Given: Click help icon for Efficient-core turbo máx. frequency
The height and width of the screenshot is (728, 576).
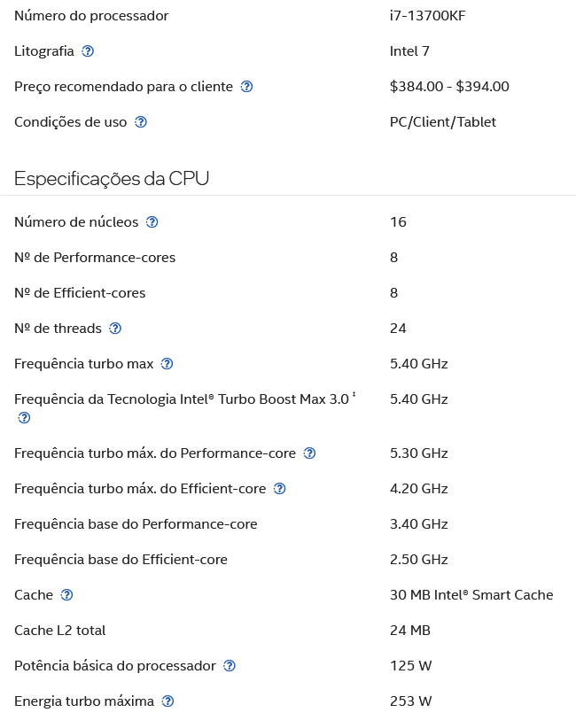Looking at the screenshot, I should click(x=280, y=488).
